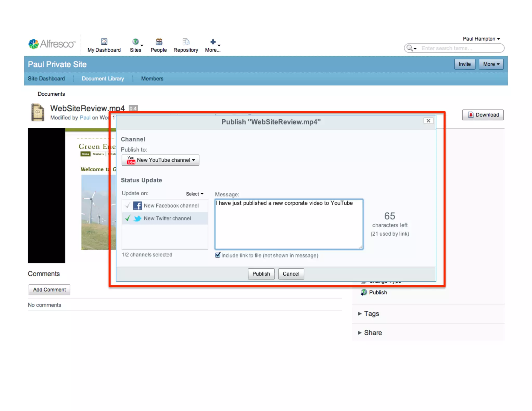Click the People icon in header
The height and width of the screenshot is (411, 532).
tap(159, 42)
